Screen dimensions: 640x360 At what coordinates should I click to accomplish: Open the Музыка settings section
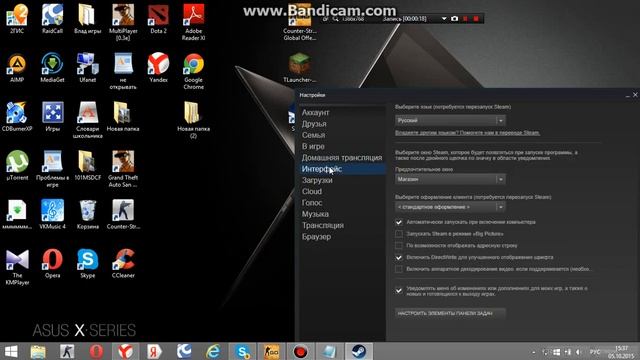(x=315, y=214)
